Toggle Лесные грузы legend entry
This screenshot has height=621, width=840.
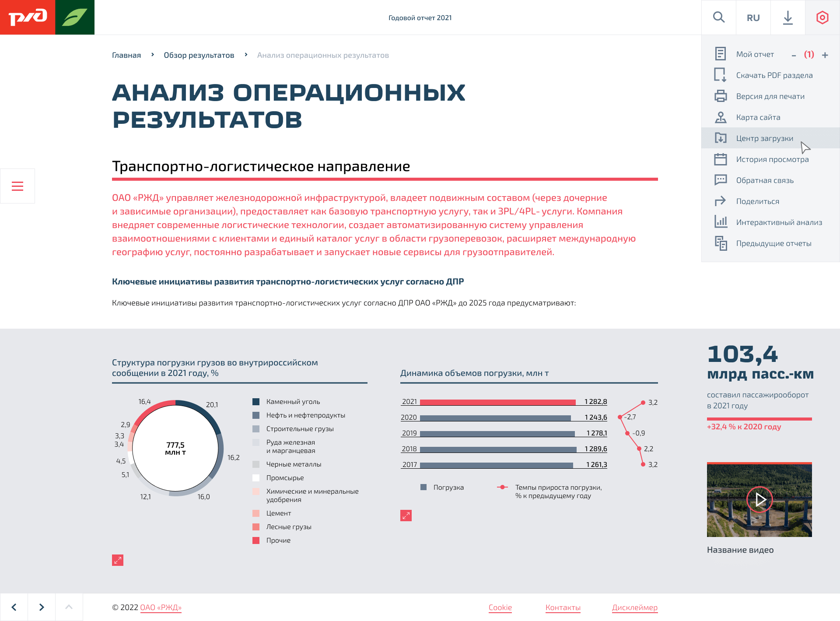(x=282, y=527)
